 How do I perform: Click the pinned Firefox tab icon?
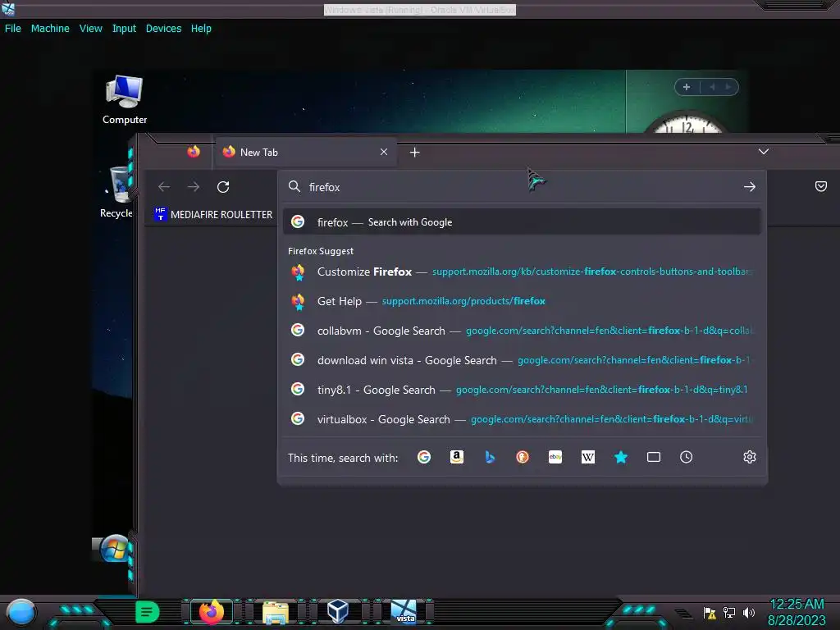click(194, 152)
